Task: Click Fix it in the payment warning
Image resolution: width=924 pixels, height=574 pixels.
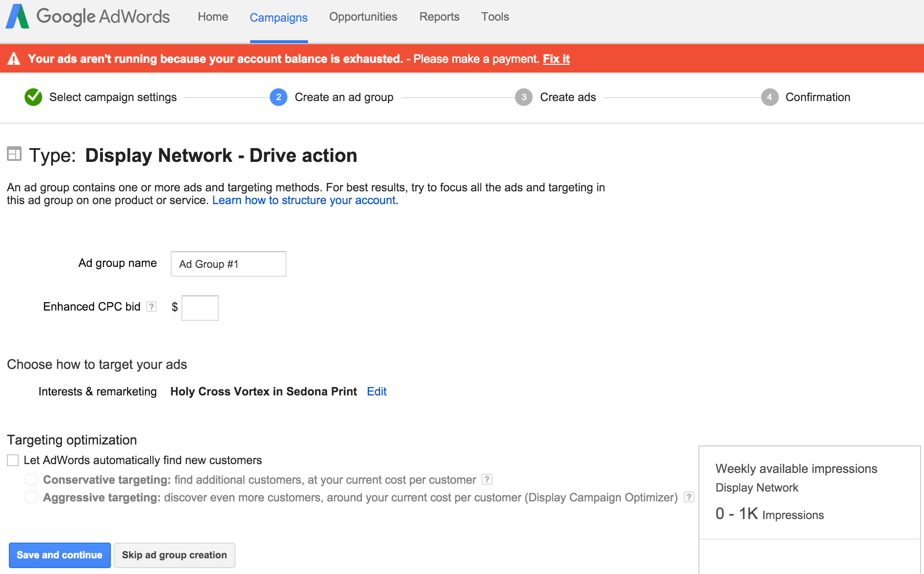Action: tap(556, 58)
